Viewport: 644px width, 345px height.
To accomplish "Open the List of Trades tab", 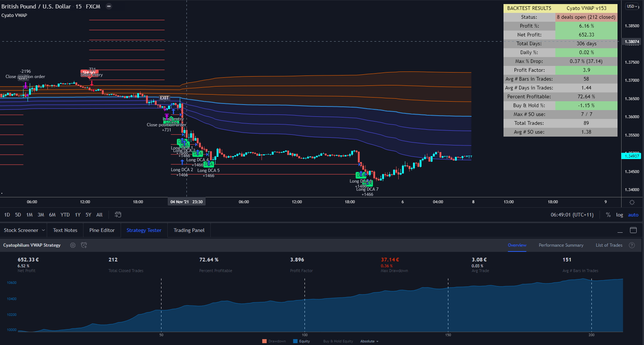I will 609,245.
